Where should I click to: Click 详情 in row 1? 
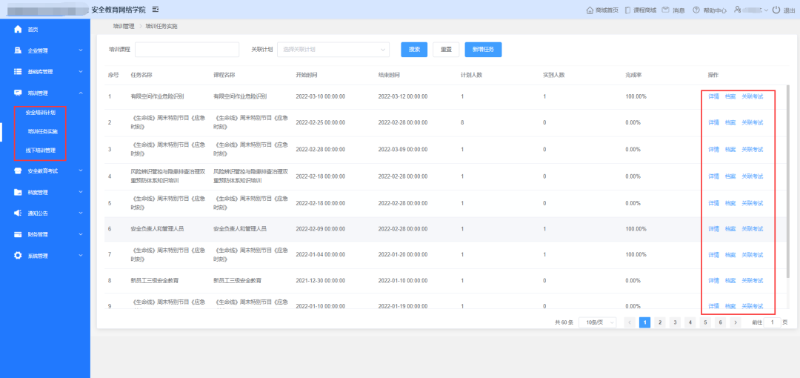[714, 96]
